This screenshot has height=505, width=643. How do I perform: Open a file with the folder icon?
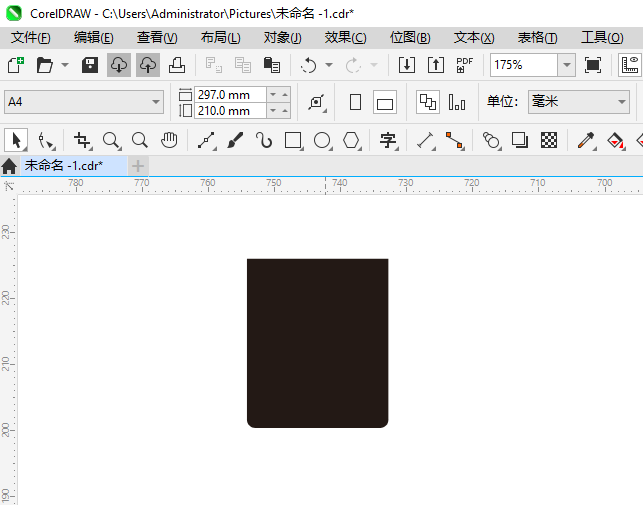(x=44, y=65)
